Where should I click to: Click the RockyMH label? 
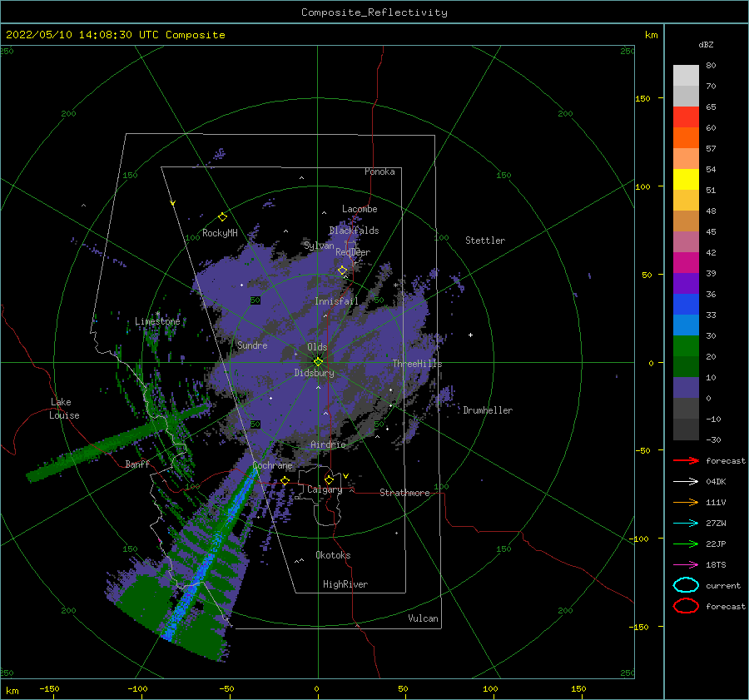tap(220, 233)
